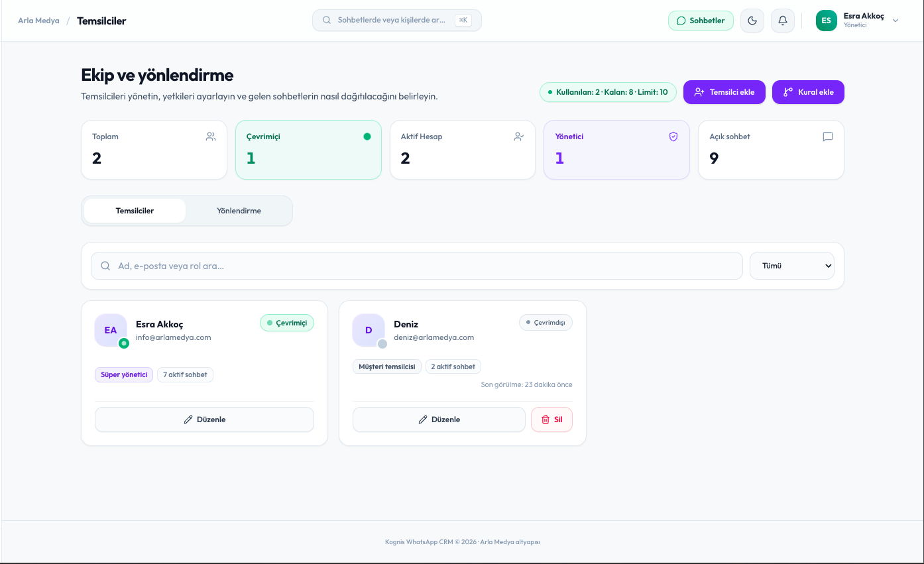This screenshot has width=924, height=564.
Task: Click the Kognis WhatsApp CRM footer text
Action: coord(463,541)
